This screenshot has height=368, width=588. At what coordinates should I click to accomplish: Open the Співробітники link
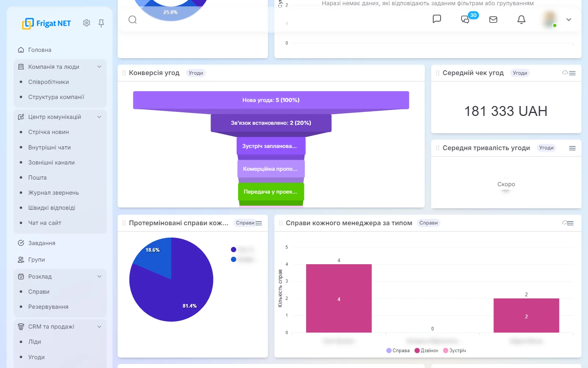point(49,82)
